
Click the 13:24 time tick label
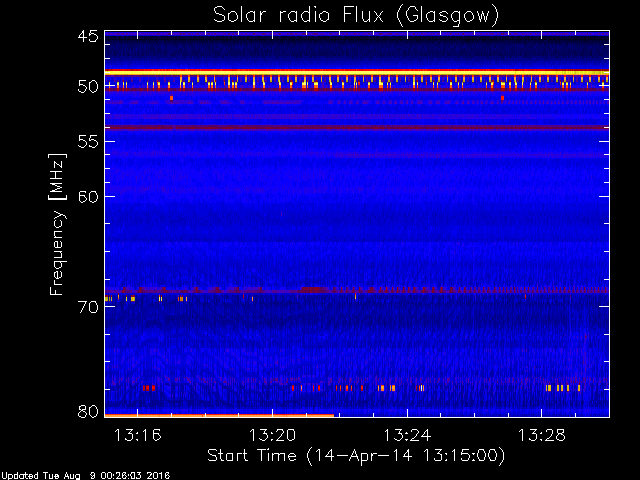coord(407,435)
